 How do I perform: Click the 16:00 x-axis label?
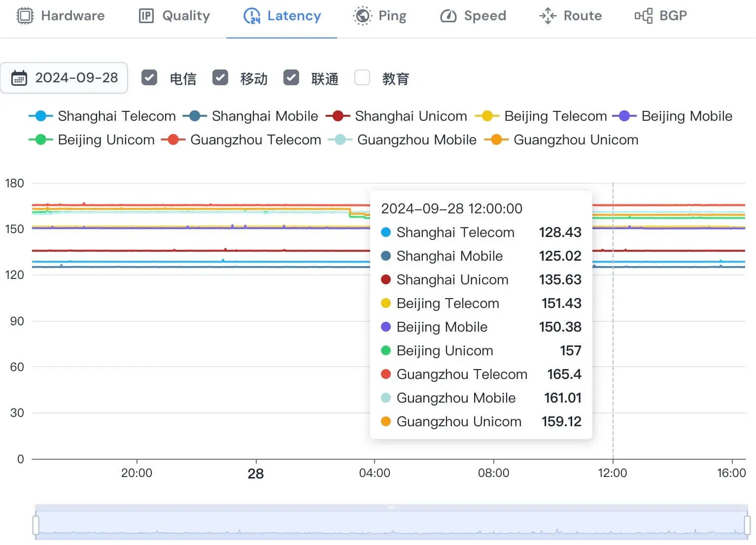pyautogui.click(x=731, y=474)
